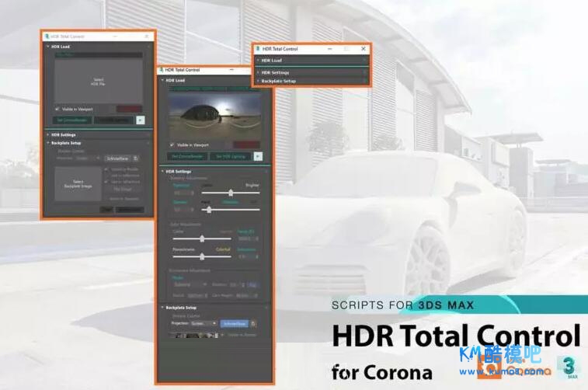Click Set HDR Lighting button in the middle window
This screenshot has width=588, height=390.
point(230,156)
